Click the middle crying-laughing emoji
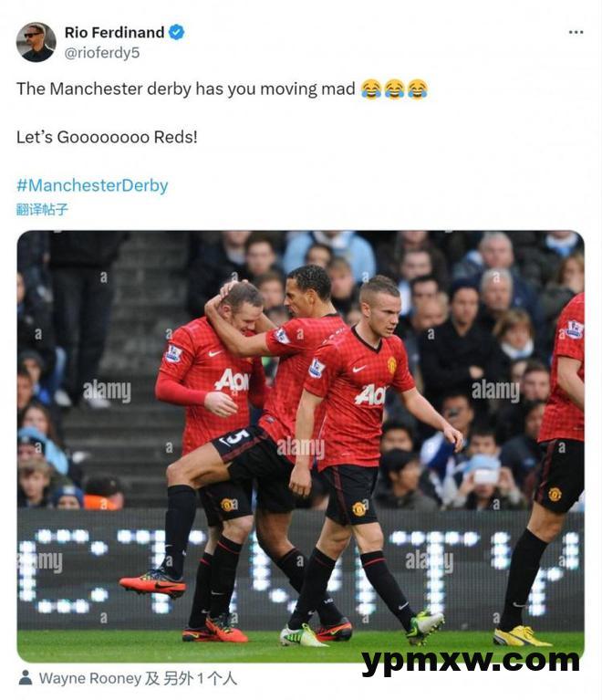 coord(394,89)
